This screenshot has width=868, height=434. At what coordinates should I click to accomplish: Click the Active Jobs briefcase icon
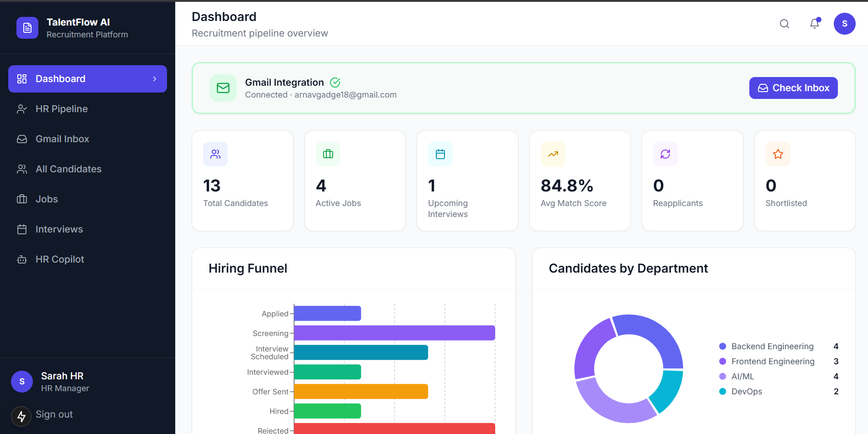(328, 154)
